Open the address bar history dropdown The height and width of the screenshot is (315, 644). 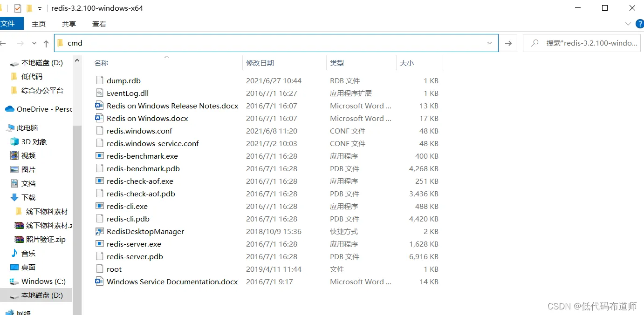click(x=490, y=43)
